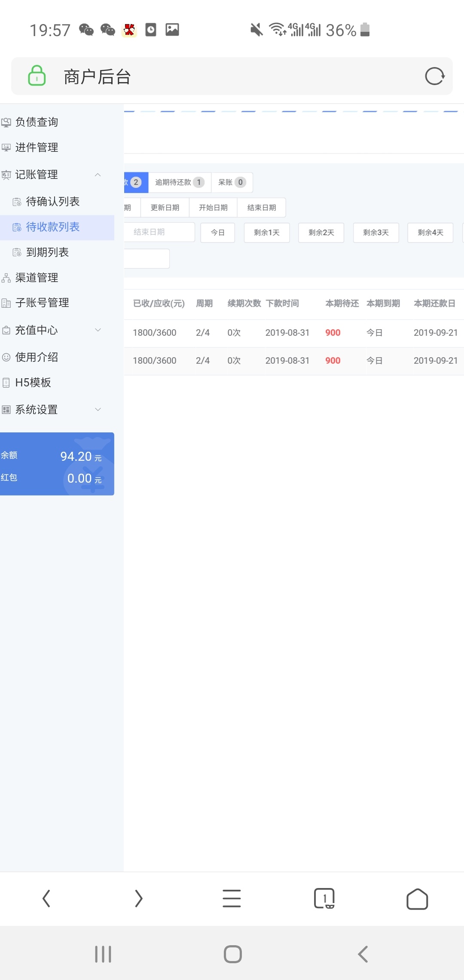This screenshot has height=980, width=464.
Task: Click 900 amount in second table row
Action: click(x=333, y=361)
